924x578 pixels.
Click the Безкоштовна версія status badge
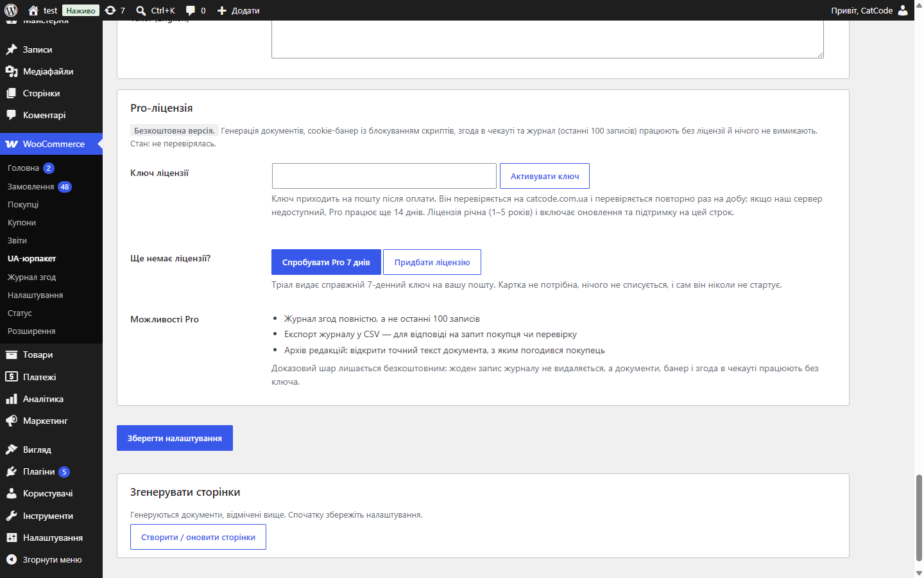coord(175,130)
